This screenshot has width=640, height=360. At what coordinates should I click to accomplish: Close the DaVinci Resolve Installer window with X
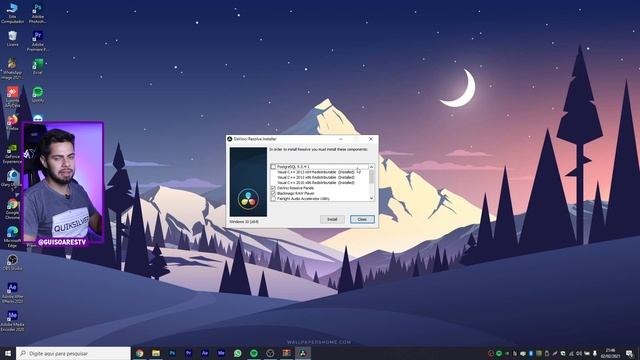pos(371,139)
